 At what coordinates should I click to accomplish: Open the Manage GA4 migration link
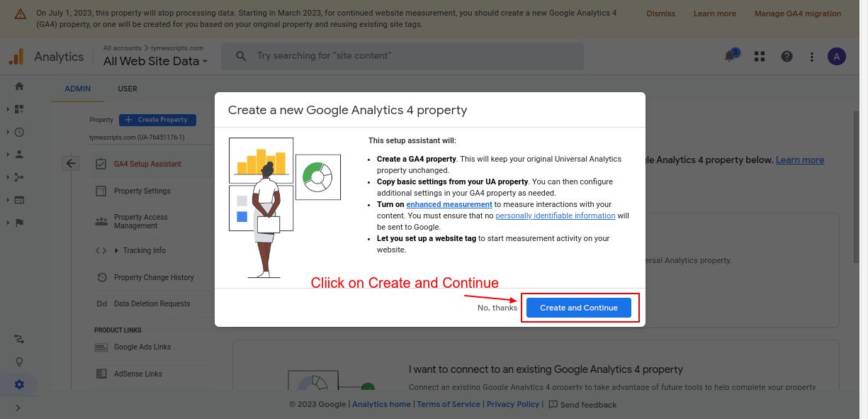tap(798, 13)
